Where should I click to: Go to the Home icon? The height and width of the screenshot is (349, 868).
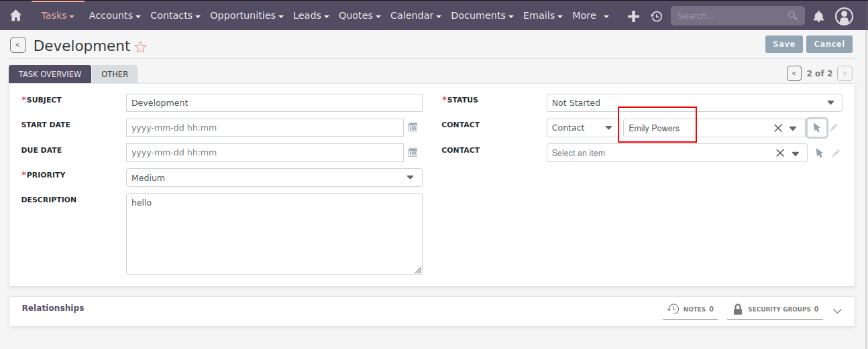coord(16,15)
